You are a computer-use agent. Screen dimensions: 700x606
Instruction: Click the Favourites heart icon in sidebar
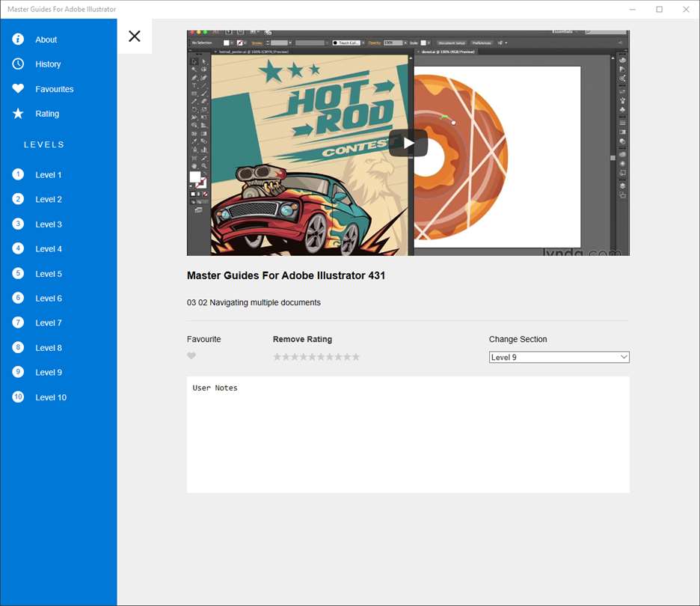point(18,88)
